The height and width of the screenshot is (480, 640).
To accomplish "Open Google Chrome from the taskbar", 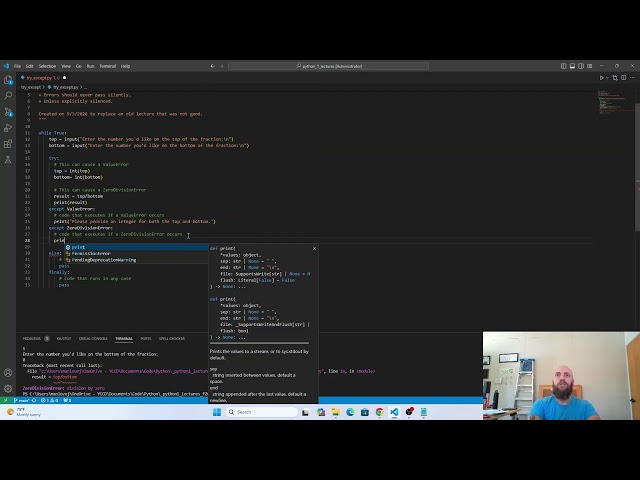I will point(380,412).
